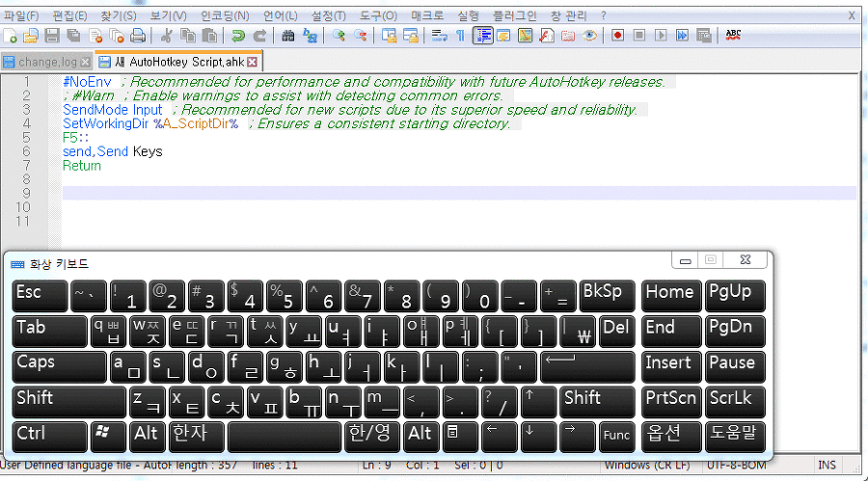This screenshot has width=868, height=481.
Task: Click the PrtScn key
Action: click(x=671, y=402)
